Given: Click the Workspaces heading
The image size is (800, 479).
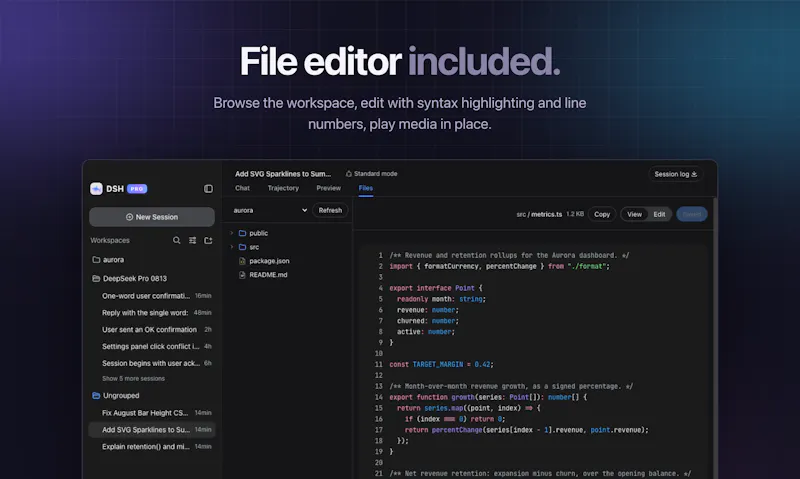Looking at the screenshot, I should pyautogui.click(x=110, y=240).
